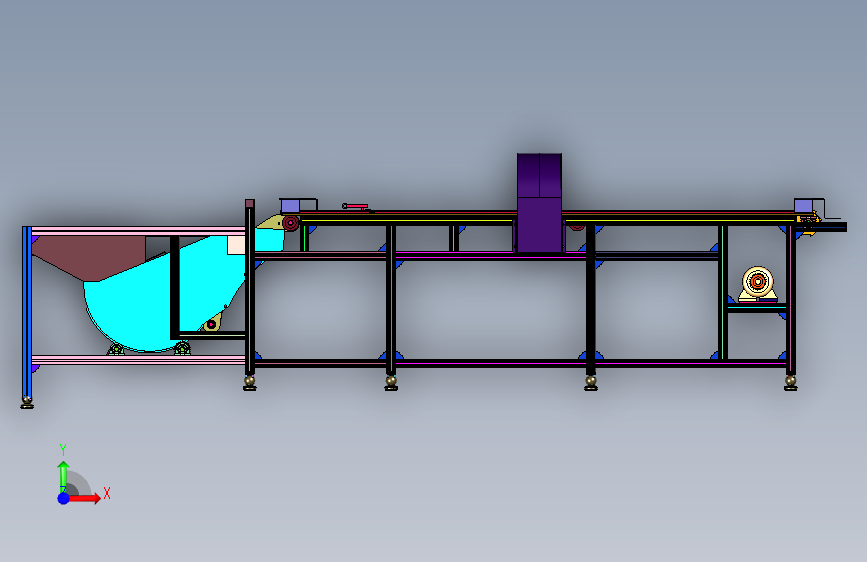
Task: Select the blue motor box at the right conveyor end
Action: coord(803,206)
